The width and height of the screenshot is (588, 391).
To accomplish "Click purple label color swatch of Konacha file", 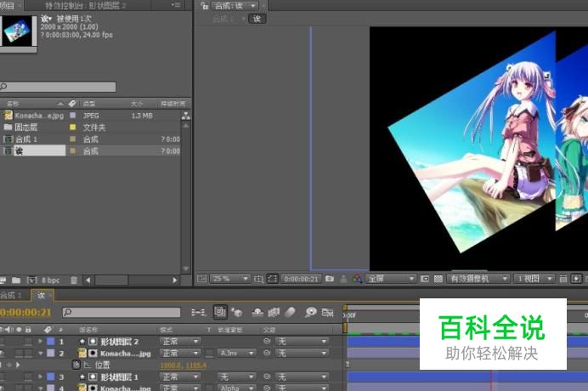I will click(73, 116).
